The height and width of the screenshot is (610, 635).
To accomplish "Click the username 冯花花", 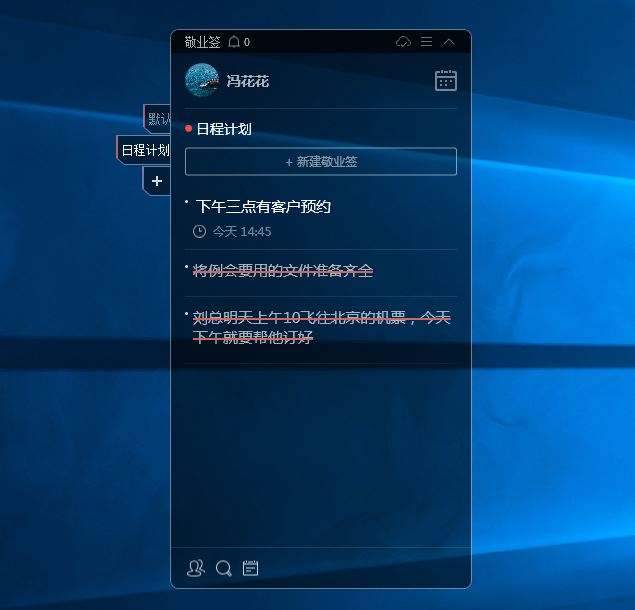I will click(x=247, y=81).
